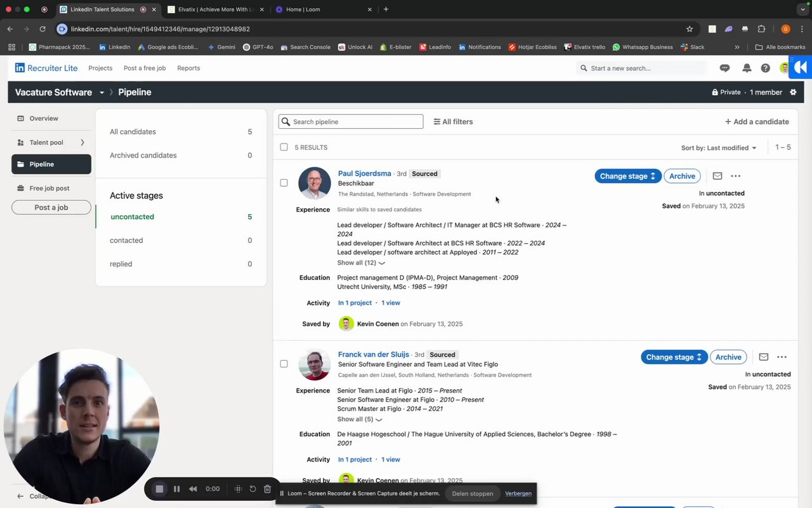Viewport: 812px width, 508px height.
Task: Bookmark this page with the star icon
Action: pos(690,29)
